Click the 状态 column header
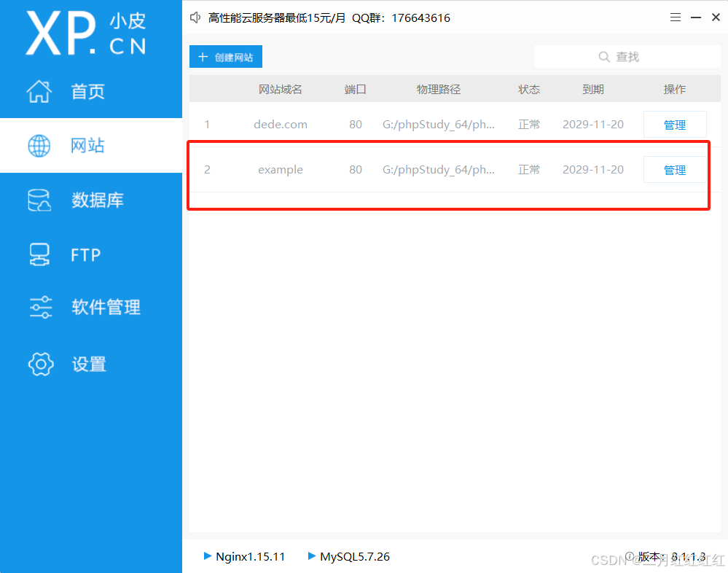 pyautogui.click(x=529, y=89)
